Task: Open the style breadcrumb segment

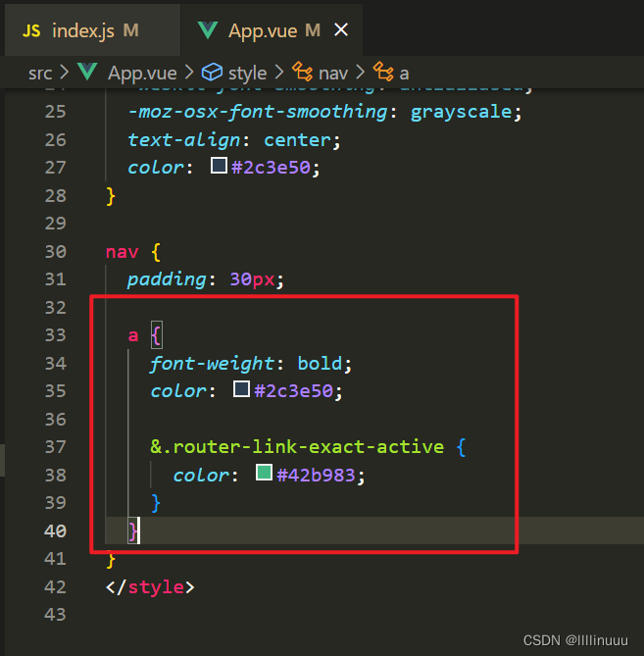Action: pyautogui.click(x=248, y=74)
